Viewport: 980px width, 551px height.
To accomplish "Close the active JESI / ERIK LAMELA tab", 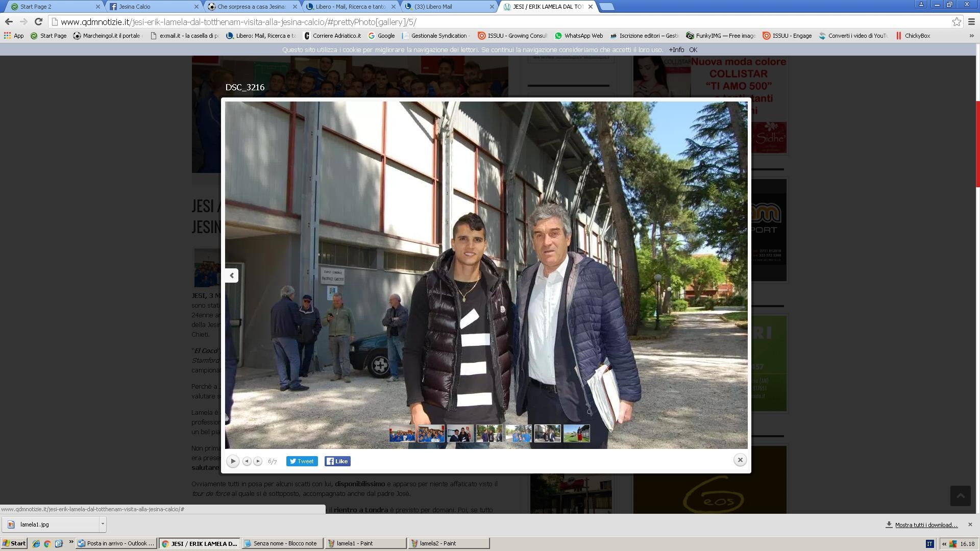I will 591,7.
